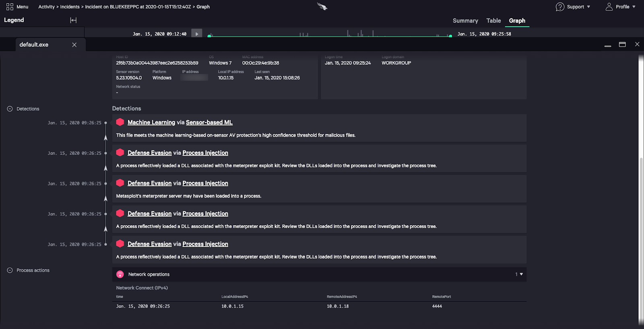Switch to the Summary tab
The height and width of the screenshot is (329, 644).
(465, 21)
